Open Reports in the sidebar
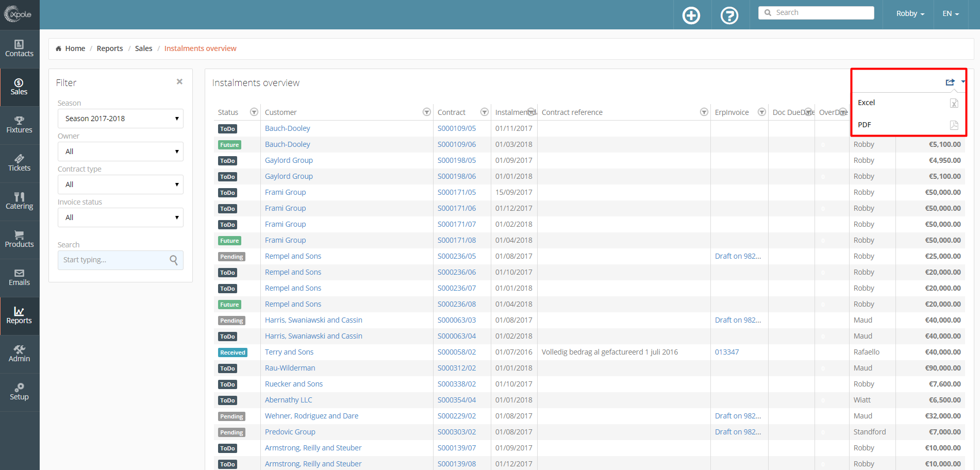This screenshot has height=470, width=980. coord(20,316)
